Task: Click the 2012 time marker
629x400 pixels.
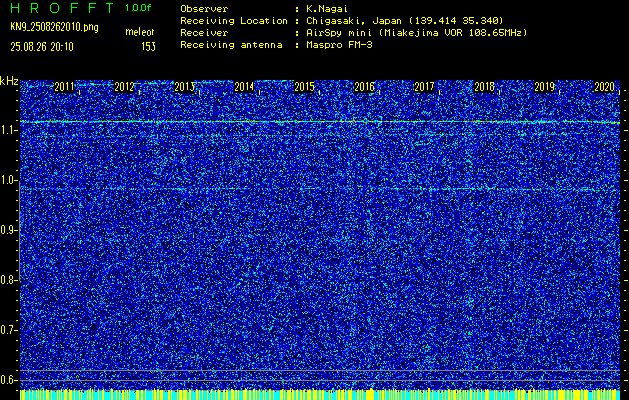Action: [x=124, y=87]
